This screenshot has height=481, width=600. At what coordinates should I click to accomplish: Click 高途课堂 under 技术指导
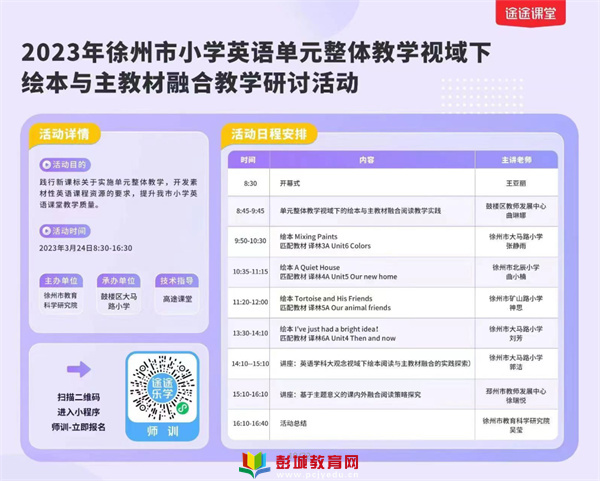pos(177,299)
